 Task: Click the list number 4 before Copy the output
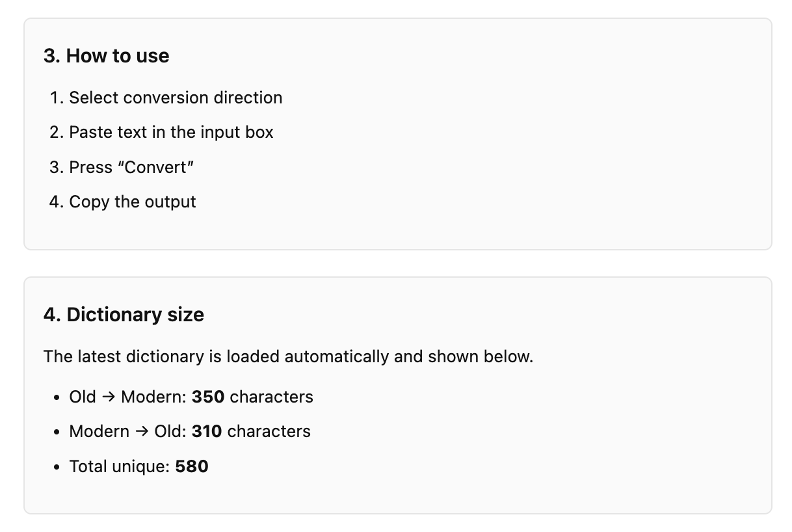[x=55, y=202]
